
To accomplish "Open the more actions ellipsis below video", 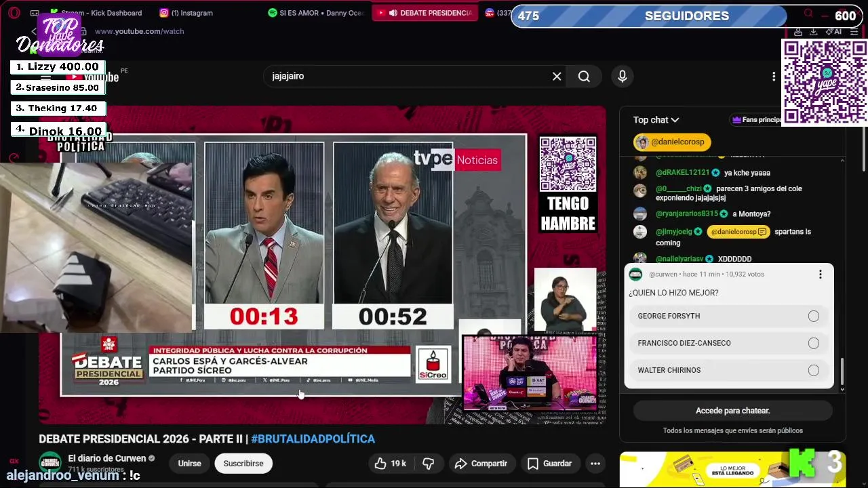I will [595, 464].
